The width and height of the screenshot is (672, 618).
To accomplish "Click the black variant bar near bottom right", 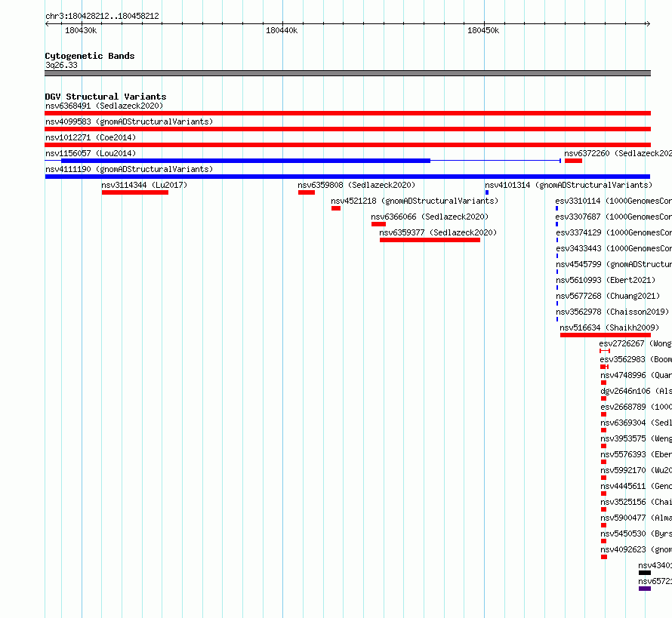I will click(x=645, y=573).
